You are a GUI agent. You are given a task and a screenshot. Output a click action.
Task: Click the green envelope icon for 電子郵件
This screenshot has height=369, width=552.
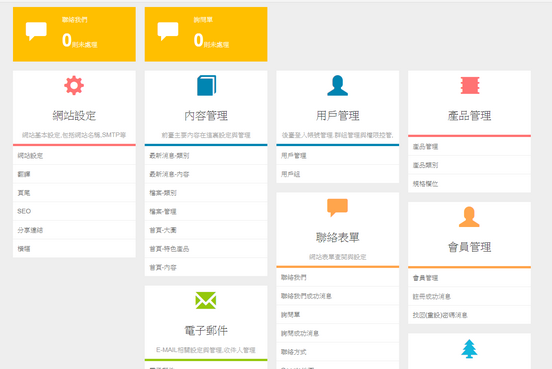(206, 300)
